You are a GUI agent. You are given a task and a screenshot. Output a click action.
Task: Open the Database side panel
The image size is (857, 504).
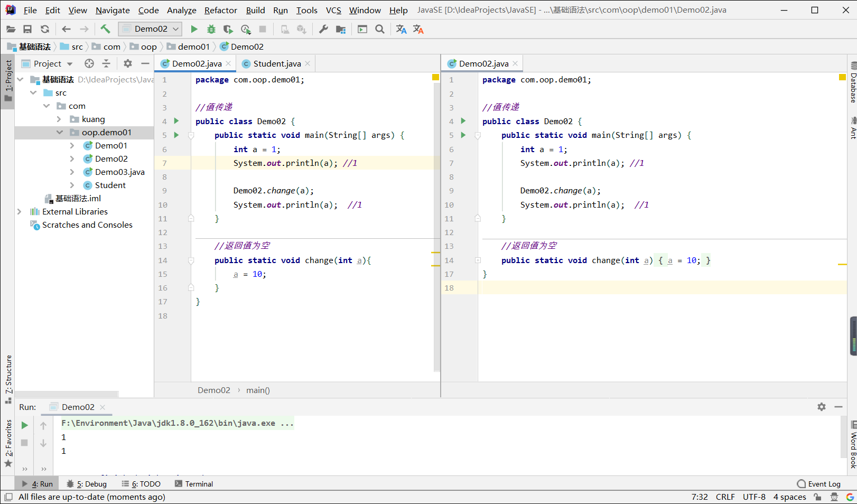click(852, 81)
